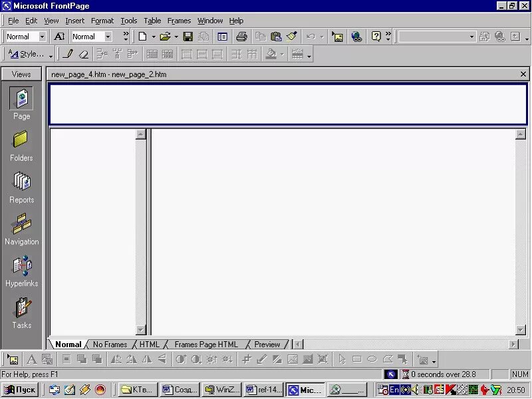The image size is (532, 399).
Task: Open the Reports view
Action: 21,188
